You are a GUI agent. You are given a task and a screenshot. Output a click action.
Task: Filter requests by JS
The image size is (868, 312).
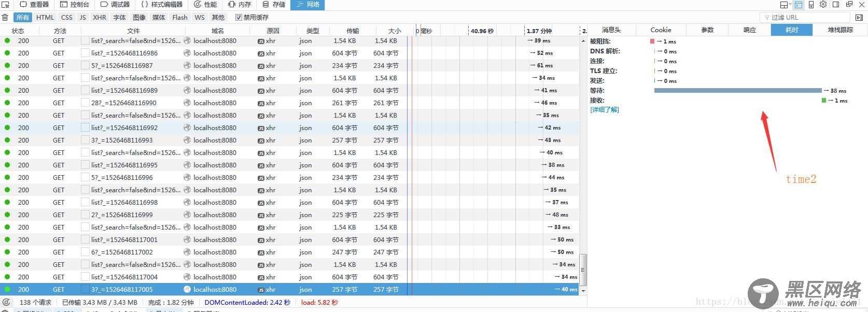click(83, 17)
